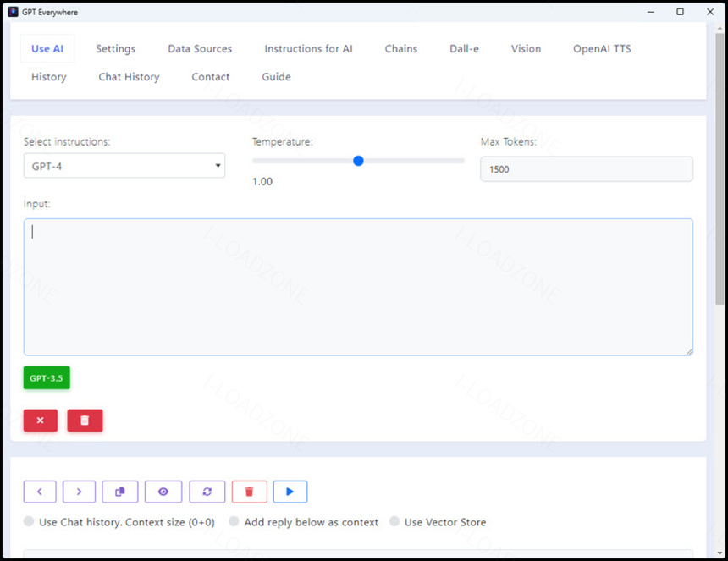
Task: Click the Temperature label
Action: pos(282,142)
